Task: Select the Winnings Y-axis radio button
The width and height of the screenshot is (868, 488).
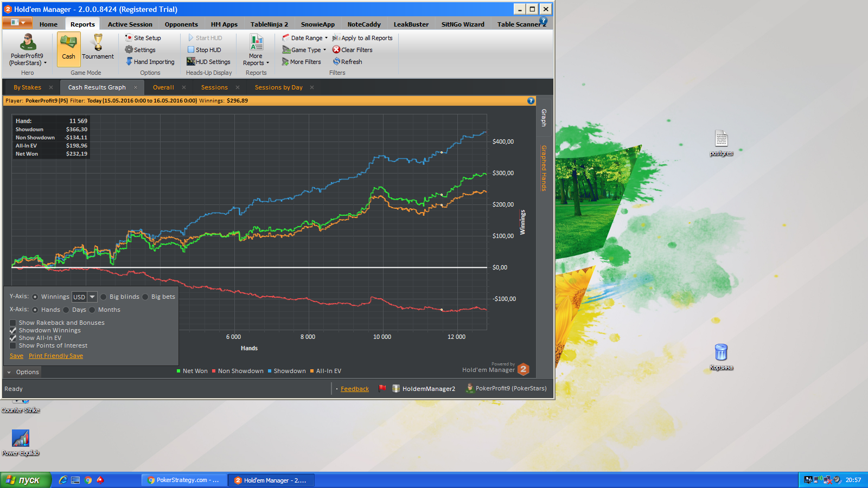Action: pos(35,297)
